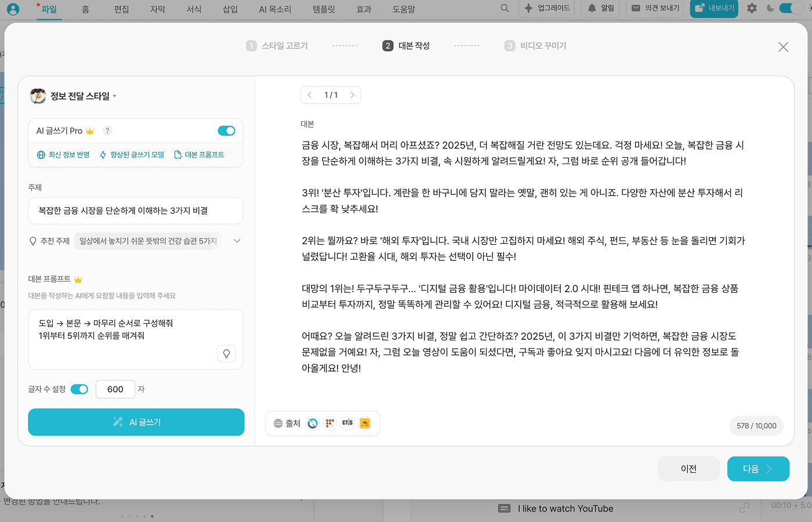Viewport: 812px width, 522px height.
Task: Click the AI 글쓰기 generate button
Action: 136,422
